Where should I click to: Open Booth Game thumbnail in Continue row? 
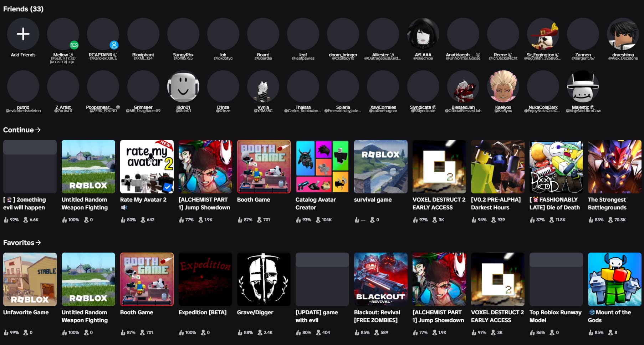click(264, 167)
